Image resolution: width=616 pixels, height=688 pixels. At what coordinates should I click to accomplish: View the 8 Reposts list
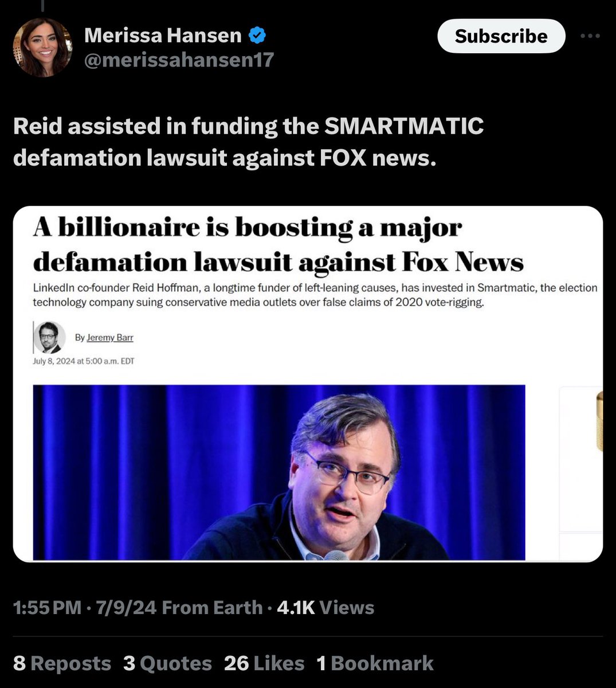[62, 663]
